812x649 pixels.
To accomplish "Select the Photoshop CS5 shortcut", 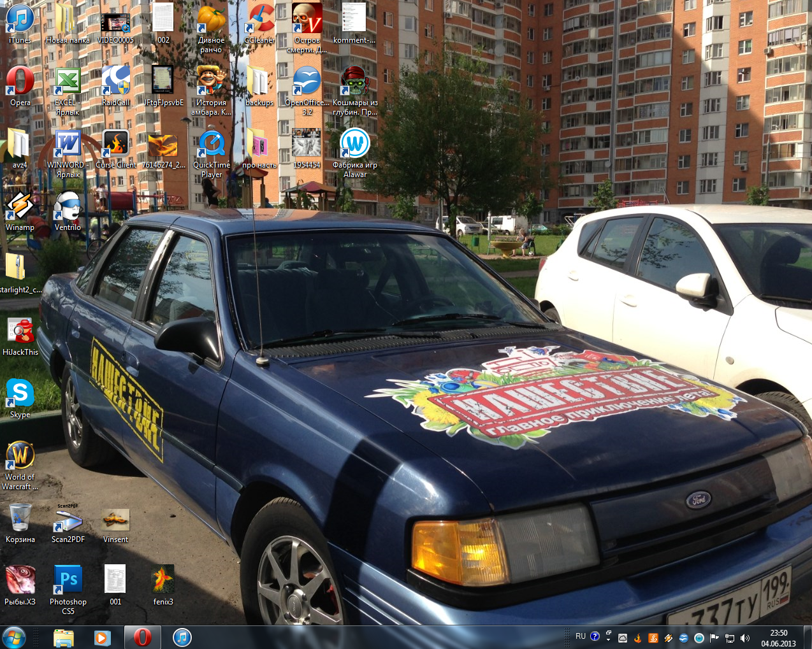I will coord(68,590).
